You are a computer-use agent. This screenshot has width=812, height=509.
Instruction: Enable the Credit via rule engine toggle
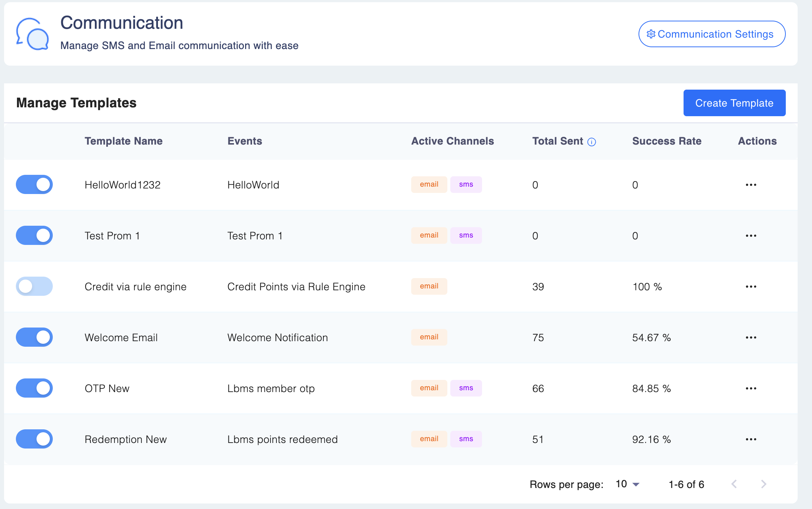(34, 286)
